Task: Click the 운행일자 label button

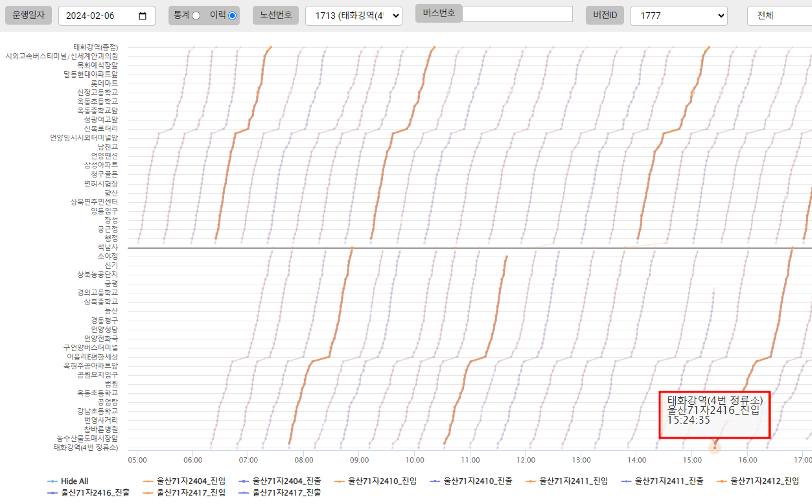Action: 29,15
